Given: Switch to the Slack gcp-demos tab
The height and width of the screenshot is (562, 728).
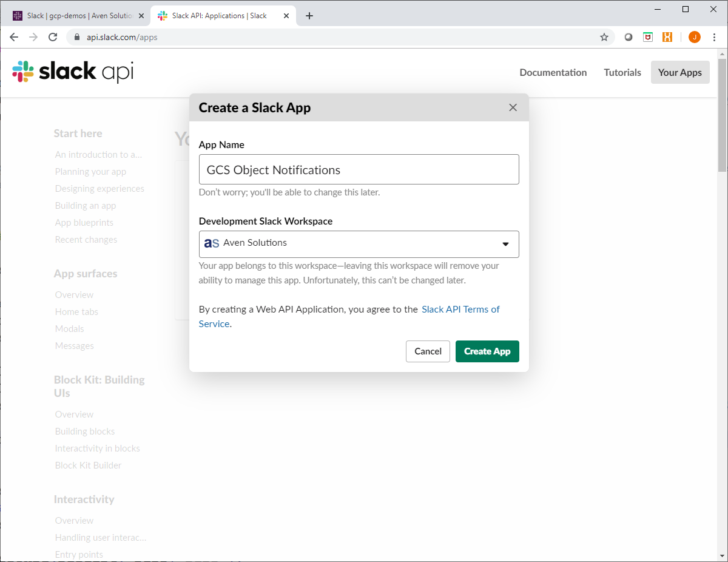Looking at the screenshot, I should pos(79,16).
